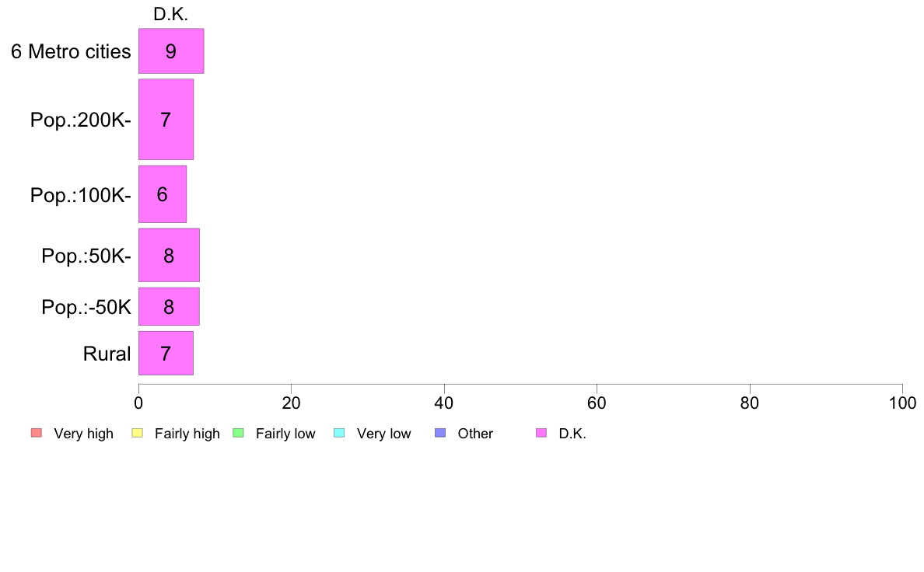Click the Very high red legend swatch
The width and height of the screenshot is (924, 572).
(x=37, y=433)
